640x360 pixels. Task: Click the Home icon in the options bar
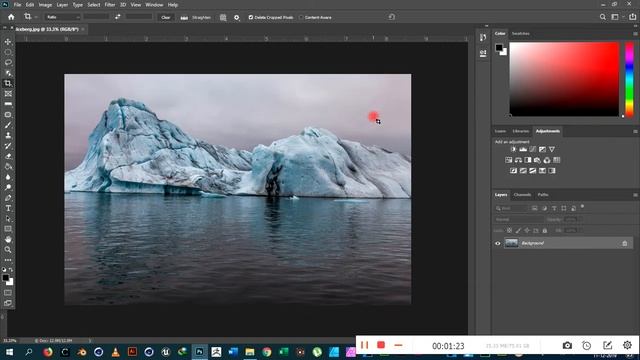point(11,17)
